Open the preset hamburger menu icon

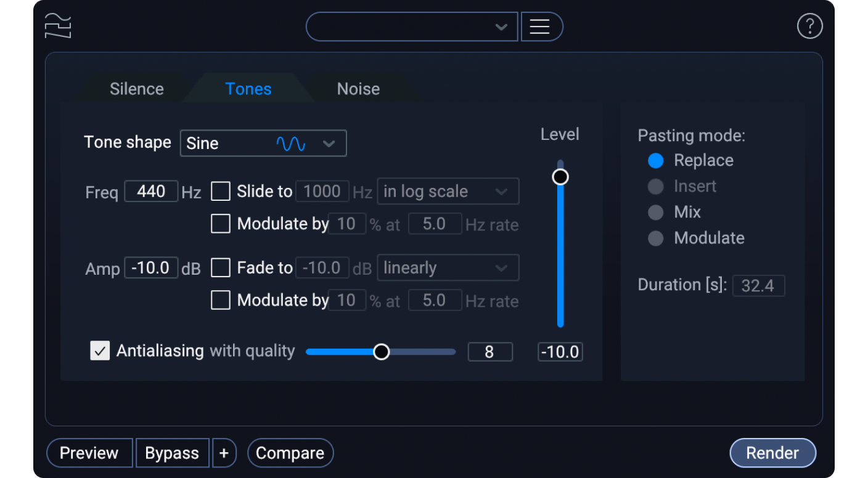(x=541, y=27)
